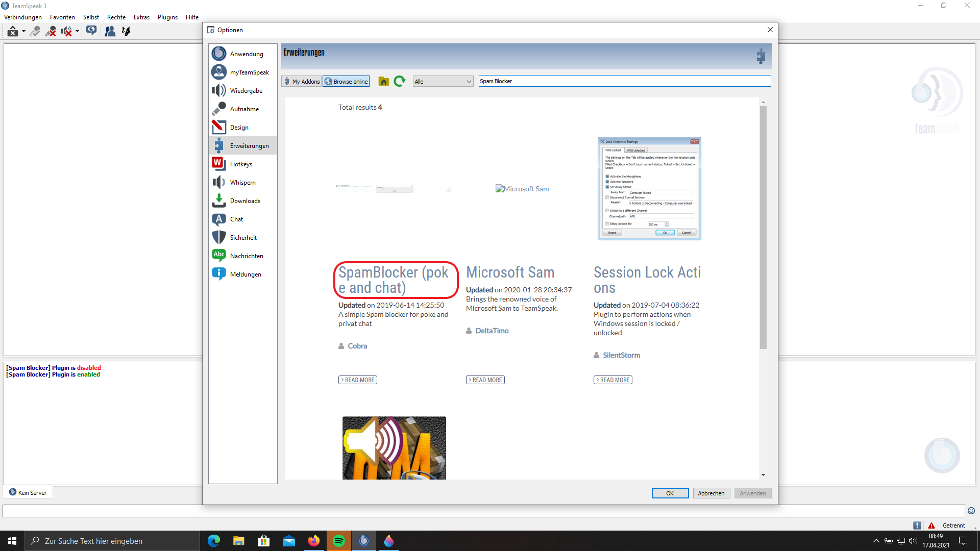Click the addon list scroll-down arrow
The height and width of the screenshot is (551, 980).
click(763, 475)
